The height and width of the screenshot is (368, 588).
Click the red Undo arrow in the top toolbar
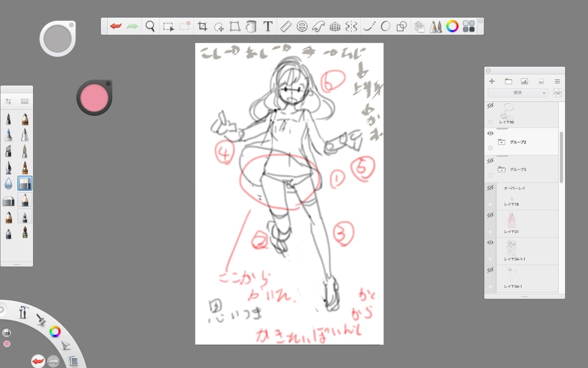116,26
